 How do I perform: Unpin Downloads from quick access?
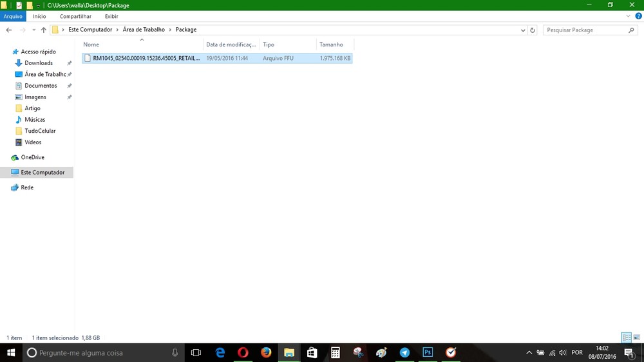coord(69,63)
